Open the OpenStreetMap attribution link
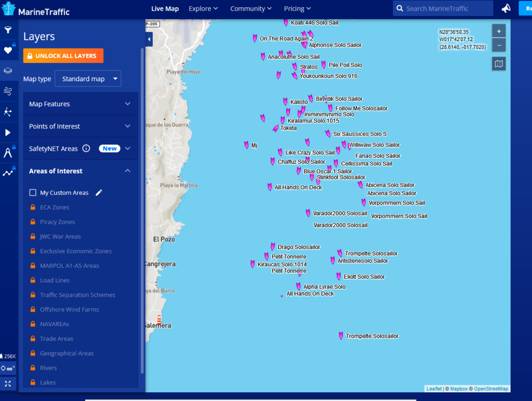 pos(491,389)
